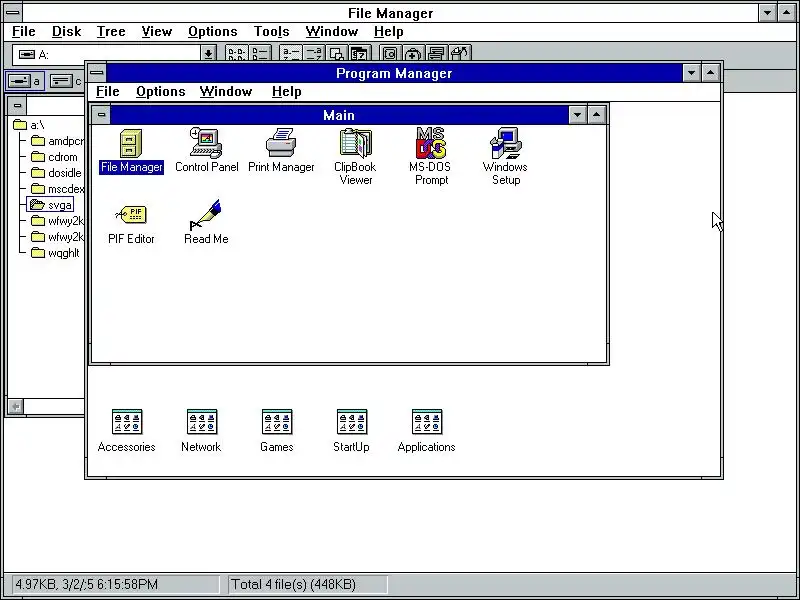Click the Main window title bar
The width and height of the screenshot is (800, 600).
pyautogui.click(x=339, y=115)
